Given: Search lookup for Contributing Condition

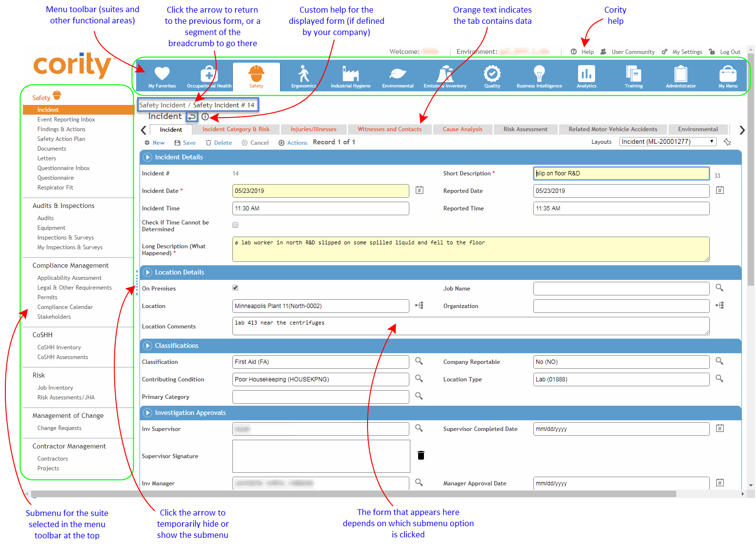Looking at the screenshot, I should (x=419, y=378).
